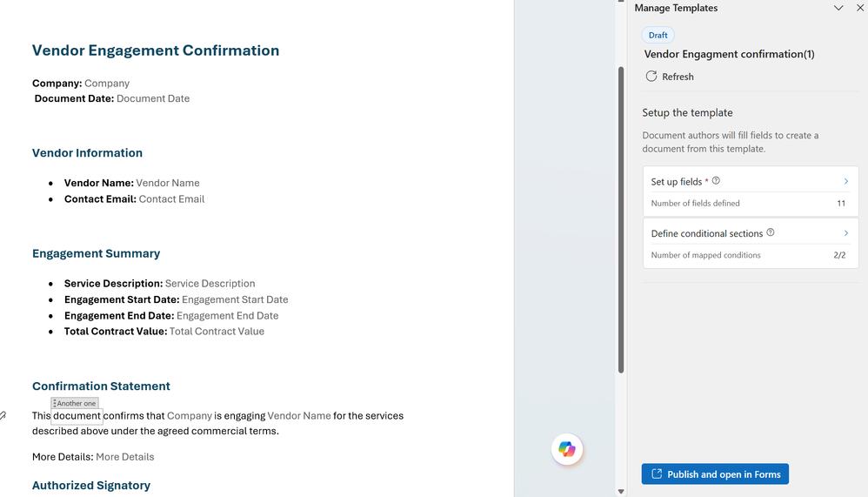This screenshot has height=497, width=868.
Task: Expand Define conditional sections chevron
Action: click(846, 233)
